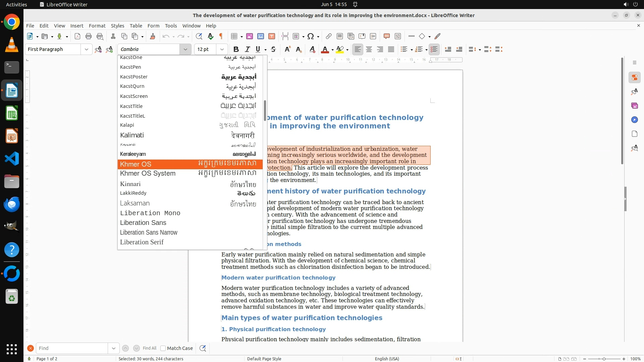644x362 pixels.
Task: Select Liberation Sans font from list
Action: click(x=143, y=223)
